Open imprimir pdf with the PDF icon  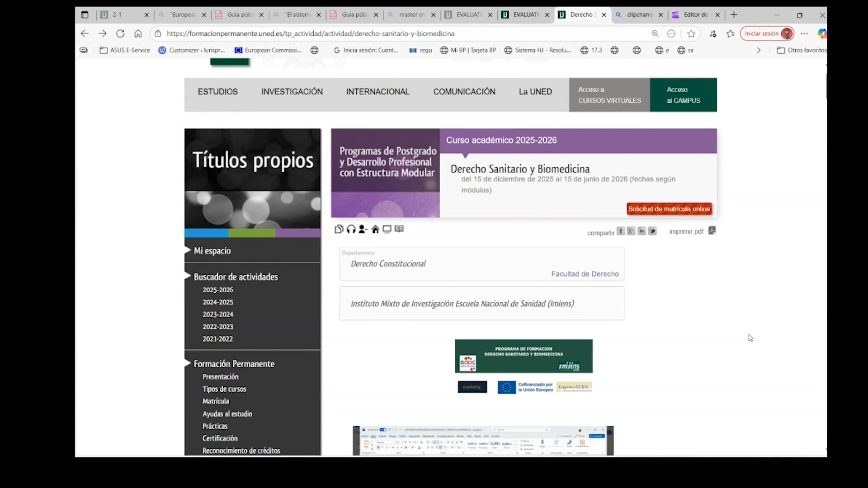(712, 230)
